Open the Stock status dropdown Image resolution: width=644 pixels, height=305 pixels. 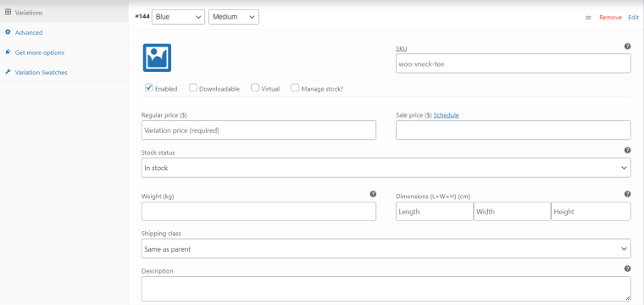386,168
